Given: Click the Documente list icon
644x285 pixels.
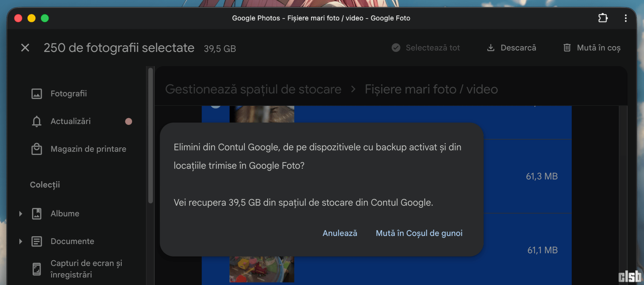Looking at the screenshot, I should tap(37, 241).
